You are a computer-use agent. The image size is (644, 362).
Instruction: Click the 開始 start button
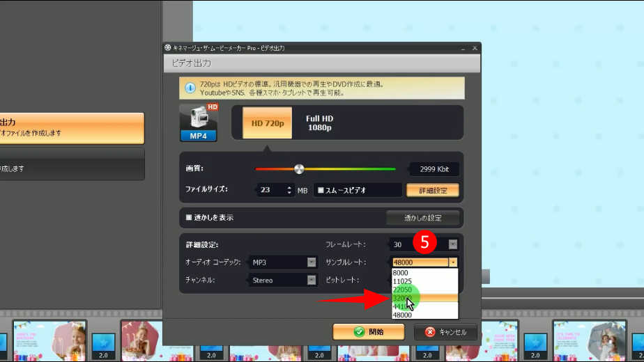point(368,332)
